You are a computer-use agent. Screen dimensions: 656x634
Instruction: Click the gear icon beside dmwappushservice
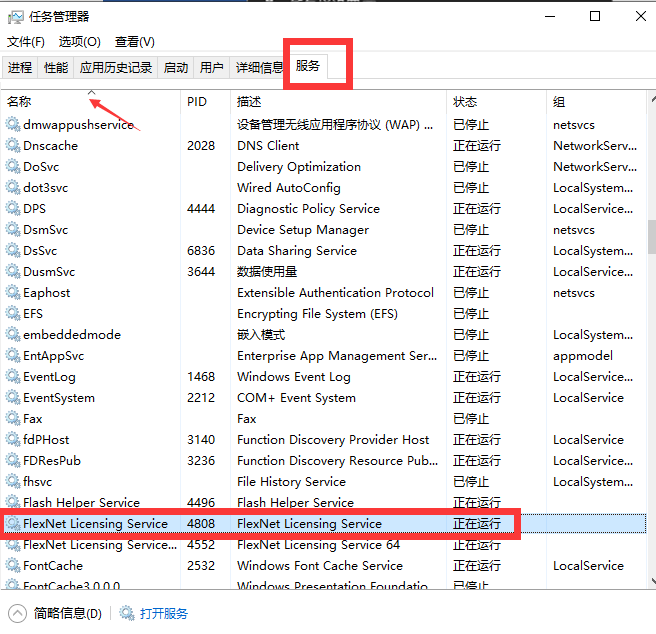(13, 124)
